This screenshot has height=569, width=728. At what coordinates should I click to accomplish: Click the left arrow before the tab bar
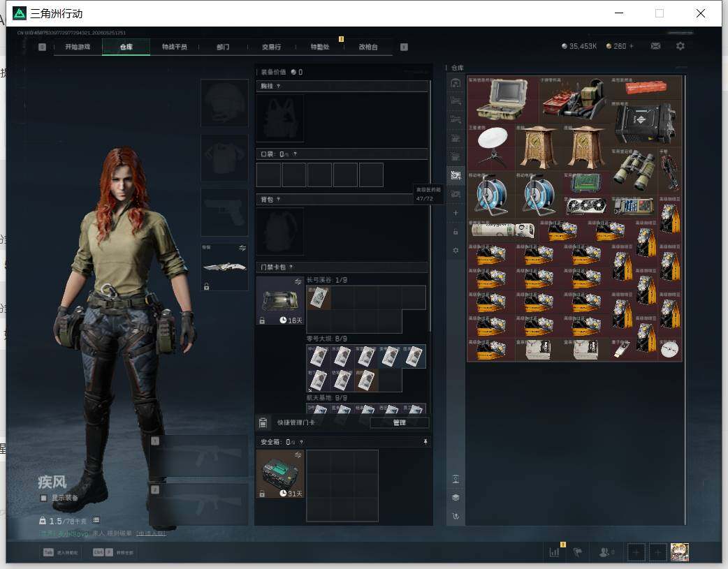[42, 47]
